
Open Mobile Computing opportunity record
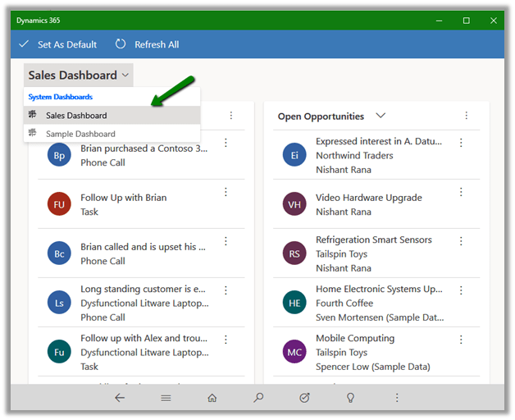click(355, 338)
